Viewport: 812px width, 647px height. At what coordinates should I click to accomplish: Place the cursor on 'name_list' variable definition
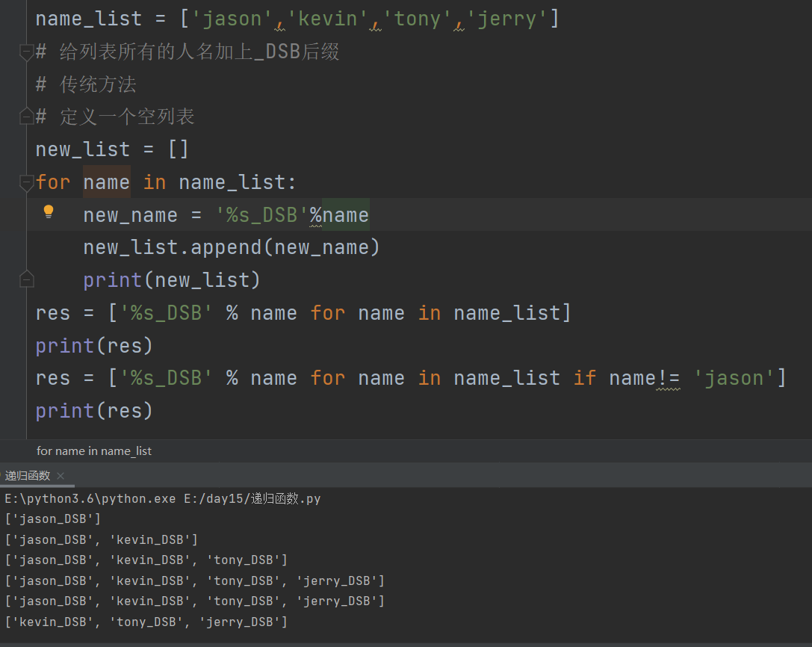89,19
